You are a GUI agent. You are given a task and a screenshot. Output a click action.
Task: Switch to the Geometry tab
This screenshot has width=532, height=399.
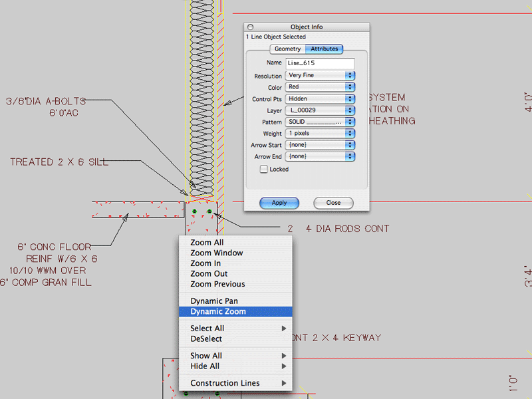tap(287, 49)
